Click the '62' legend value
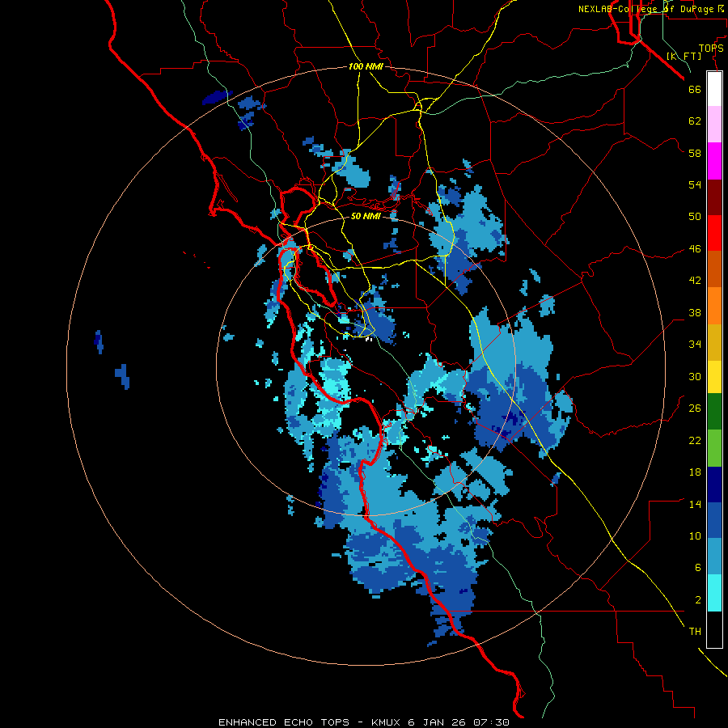Image resolution: width=728 pixels, height=728 pixels. (695, 121)
